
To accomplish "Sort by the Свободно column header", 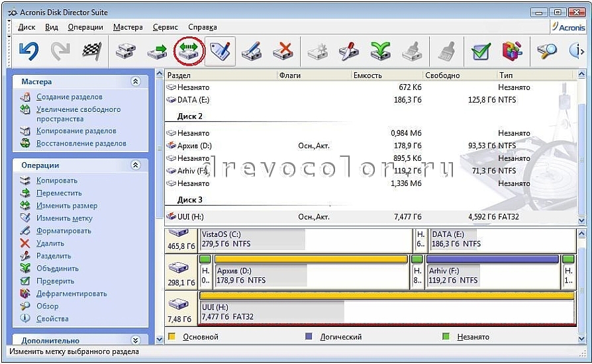I will tap(460, 75).
